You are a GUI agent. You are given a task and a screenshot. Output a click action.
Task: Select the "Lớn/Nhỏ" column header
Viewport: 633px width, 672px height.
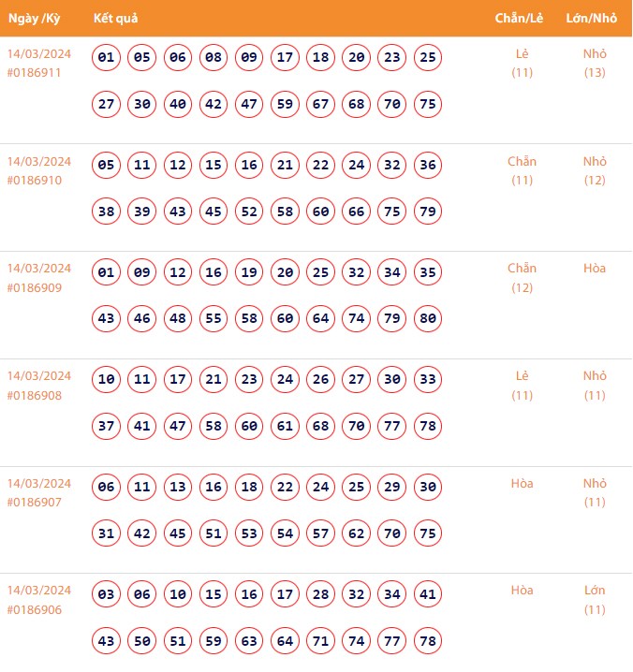[x=592, y=18]
